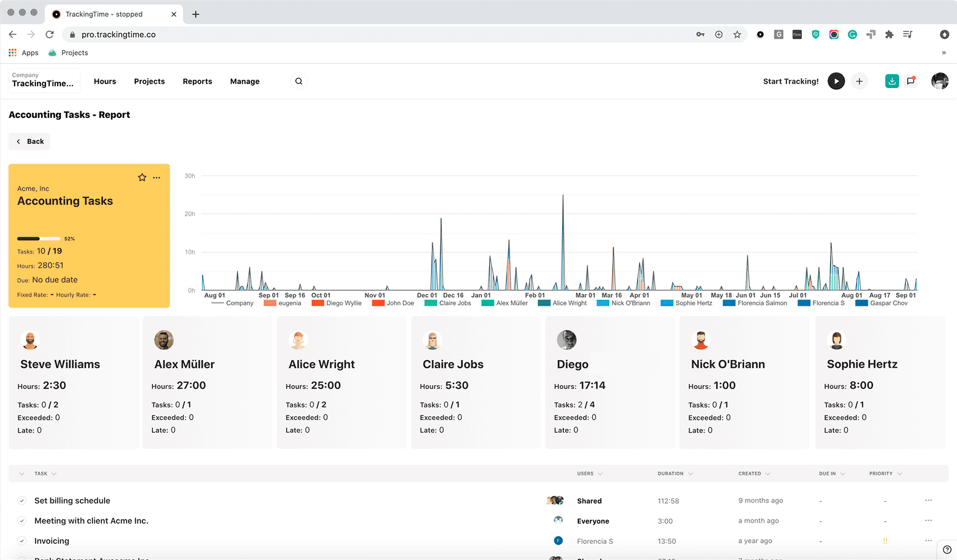Click the password key icon in address bar
Image resolution: width=957 pixels, height=560 pixels.
pyautogui.click(x=701, y=34)
